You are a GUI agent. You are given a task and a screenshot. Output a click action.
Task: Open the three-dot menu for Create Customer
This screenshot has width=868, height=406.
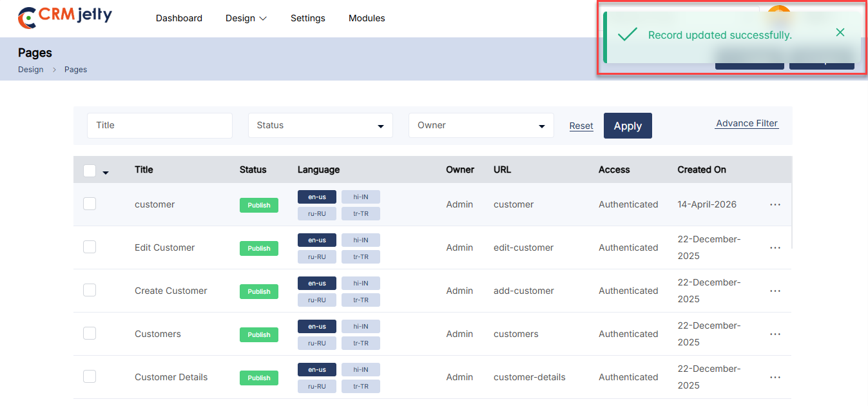point(775,291)
